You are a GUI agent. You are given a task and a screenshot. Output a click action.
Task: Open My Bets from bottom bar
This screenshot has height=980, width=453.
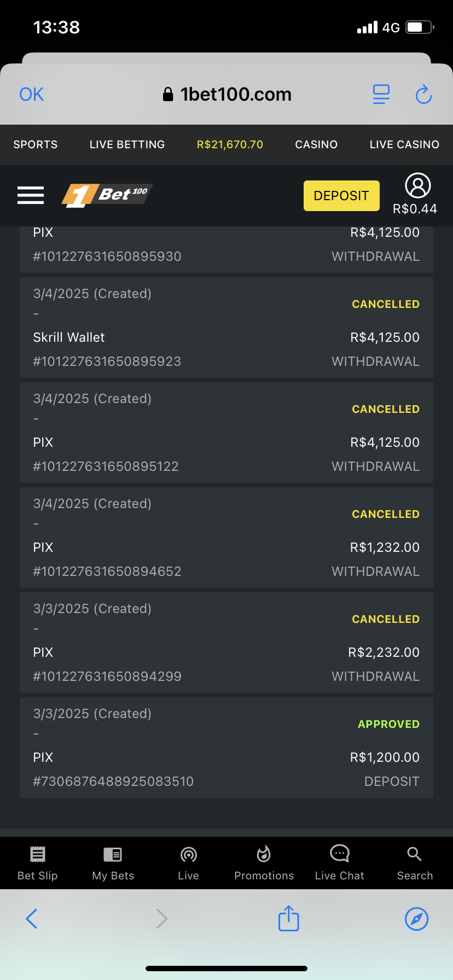[113, 863]
